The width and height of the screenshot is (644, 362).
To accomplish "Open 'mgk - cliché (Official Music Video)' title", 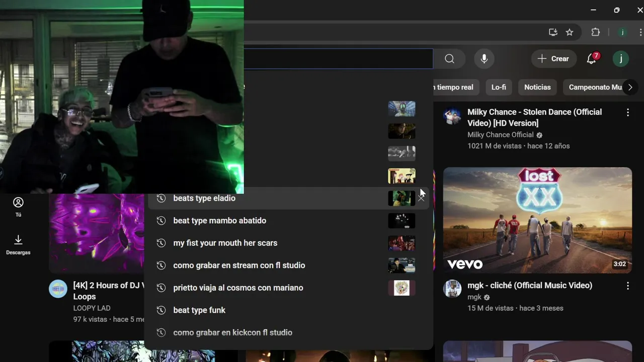I will (x=530, y=285).
